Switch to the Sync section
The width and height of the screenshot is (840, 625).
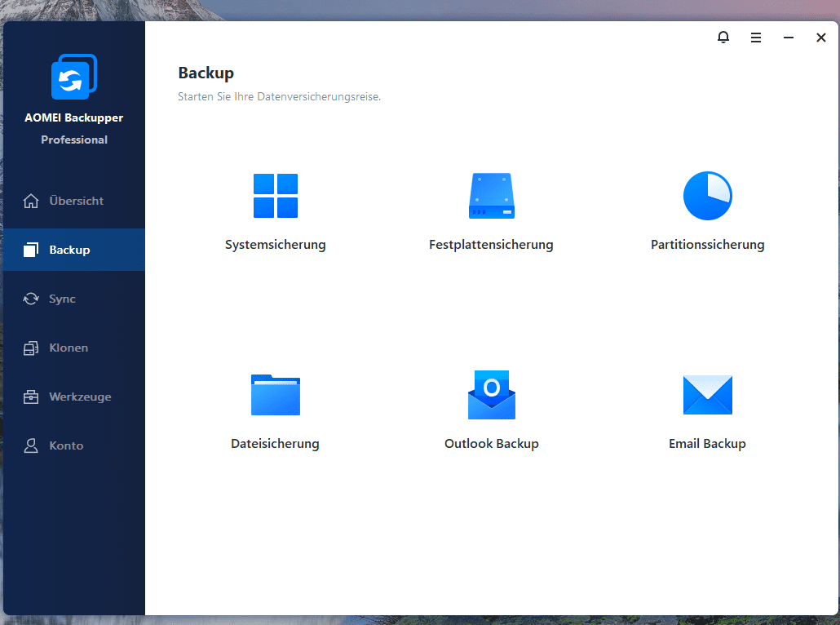coord(74,299)
